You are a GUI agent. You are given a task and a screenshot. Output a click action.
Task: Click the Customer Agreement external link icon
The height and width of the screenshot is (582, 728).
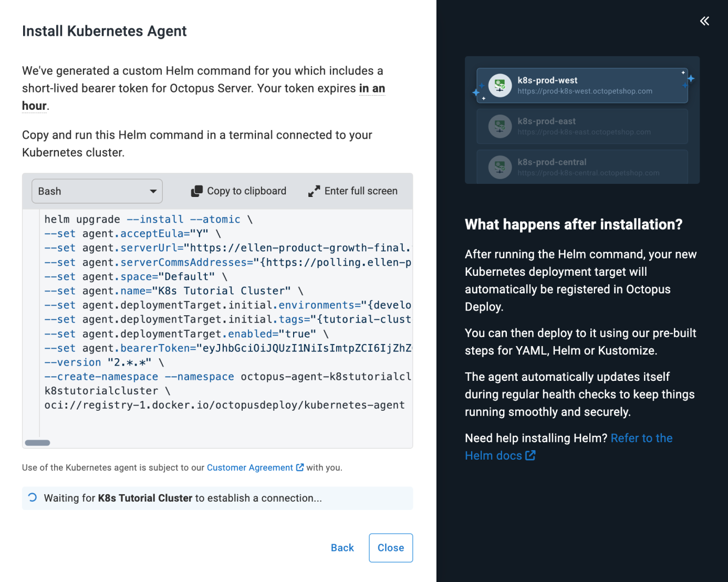[x=300, y=467]
